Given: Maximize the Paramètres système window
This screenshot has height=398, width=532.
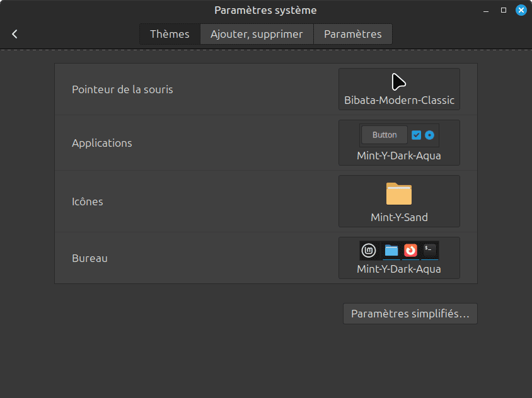Looking at the screenshot, I should (503, 10).
